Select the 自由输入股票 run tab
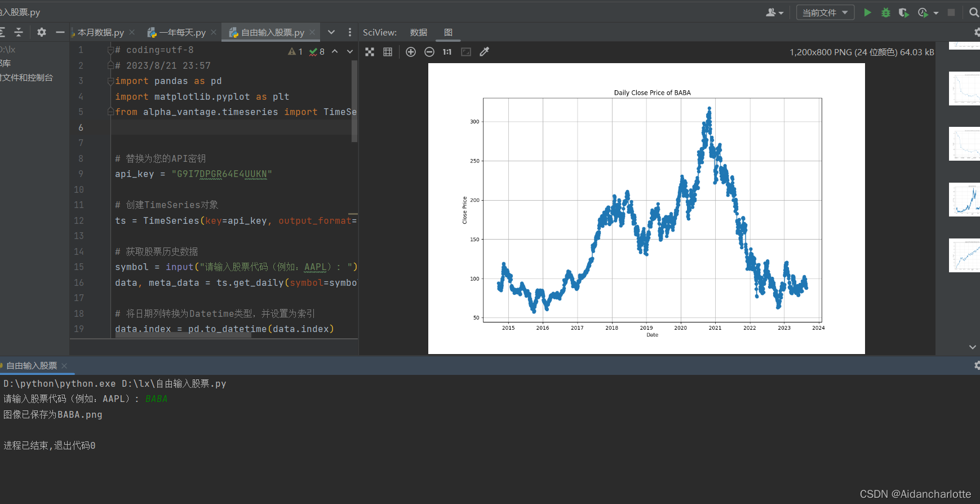The width and height of the screenshot is (980, 504). 32,366
